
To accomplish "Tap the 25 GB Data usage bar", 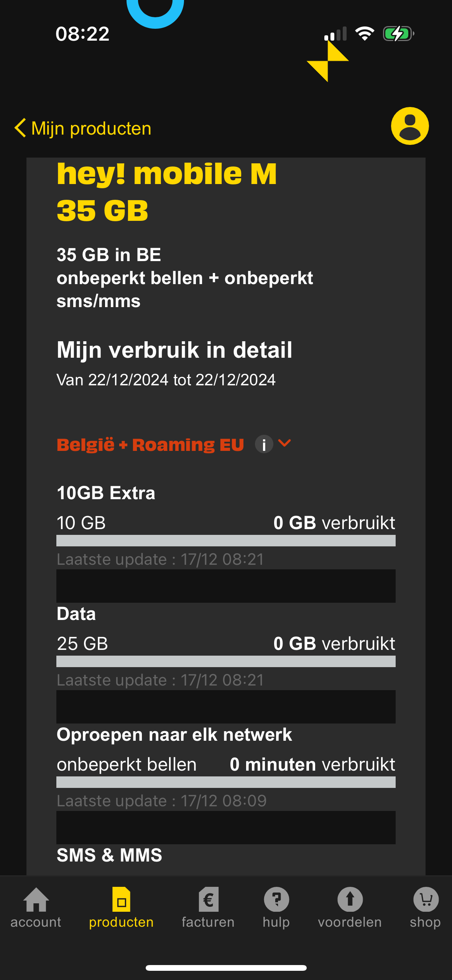I will coord(226,661).
